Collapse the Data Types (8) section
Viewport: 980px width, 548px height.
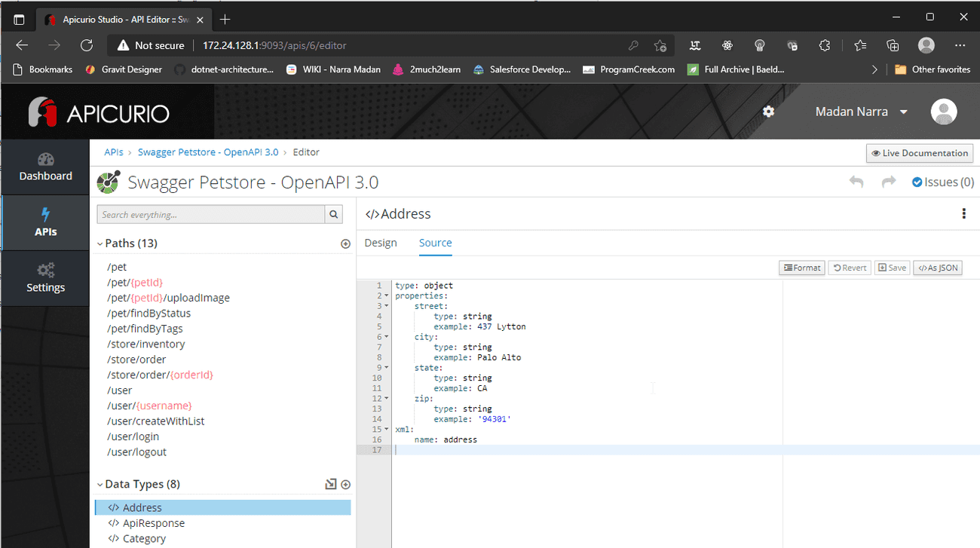[100, 484]
